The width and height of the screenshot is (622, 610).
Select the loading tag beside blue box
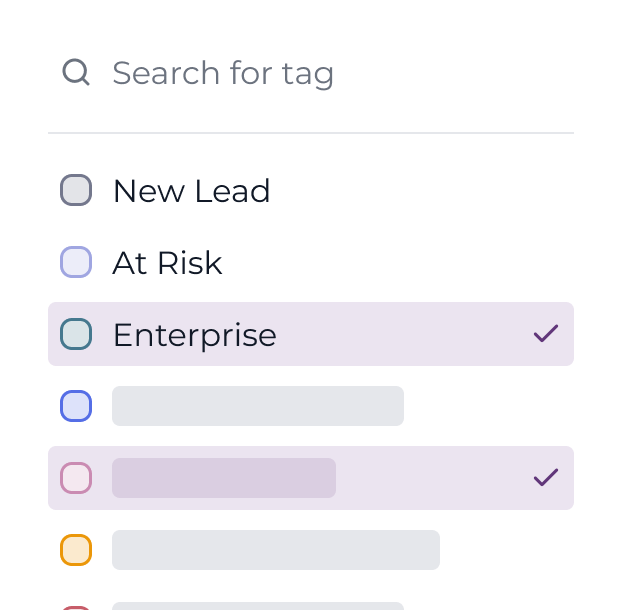pyautogui.click(x=258, y=406)
